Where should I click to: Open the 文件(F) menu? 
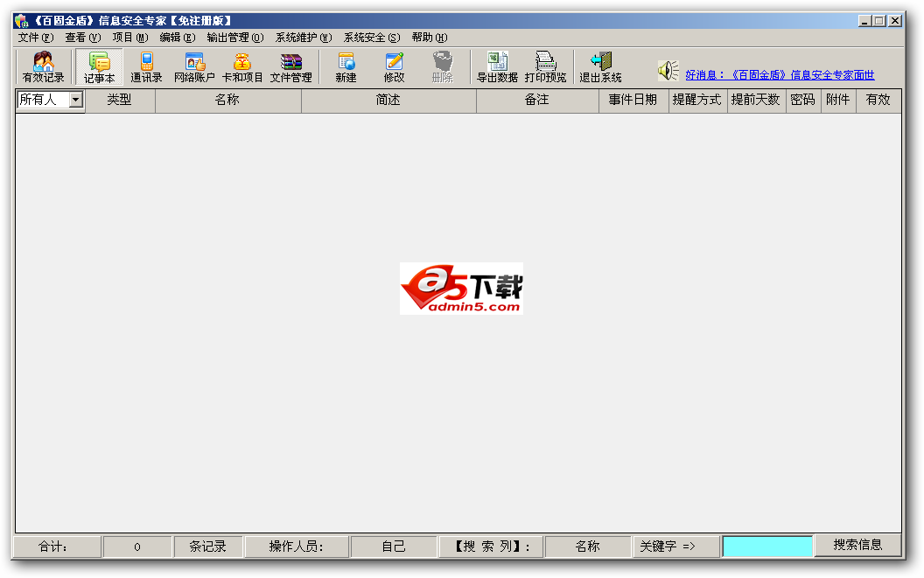(x=35, y=38)
